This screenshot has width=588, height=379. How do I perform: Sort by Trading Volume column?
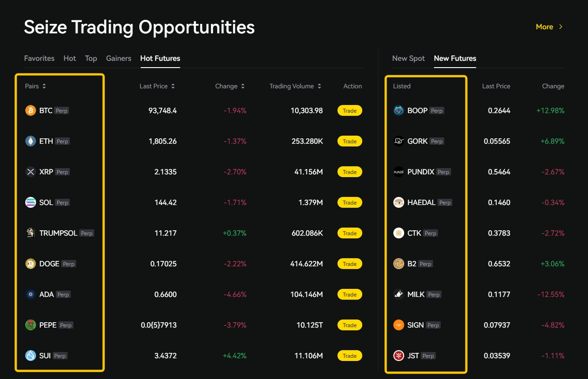[x=319, y=86]
